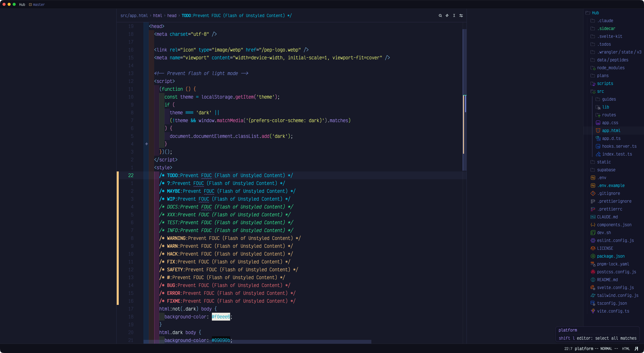The image size is (644, 353).
Task: Click the vite.config.ts icon
Action: pos(593,311)
